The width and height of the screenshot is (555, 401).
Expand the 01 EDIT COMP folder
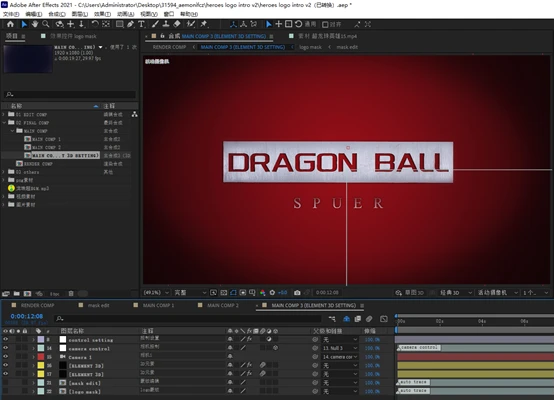click(x=4, y=114)
